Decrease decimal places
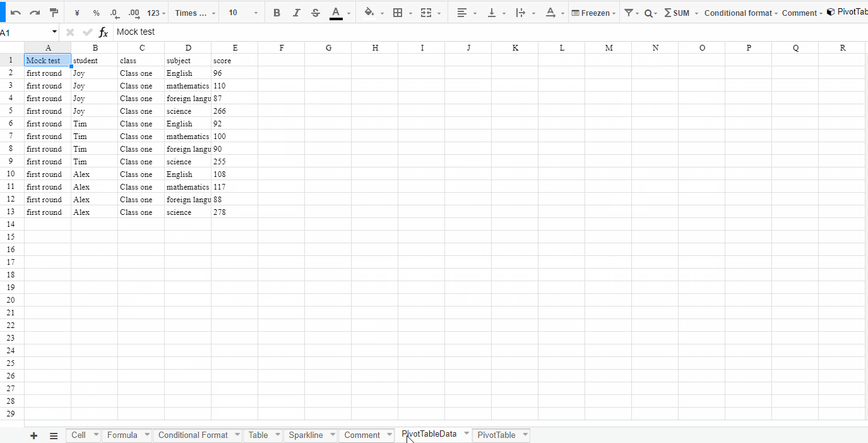Image resolution: width=868 pixels, height=443 pixels. coord(114,13)
